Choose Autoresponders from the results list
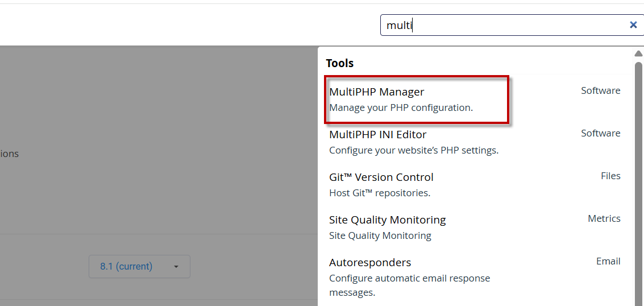 tap(370, 262)
